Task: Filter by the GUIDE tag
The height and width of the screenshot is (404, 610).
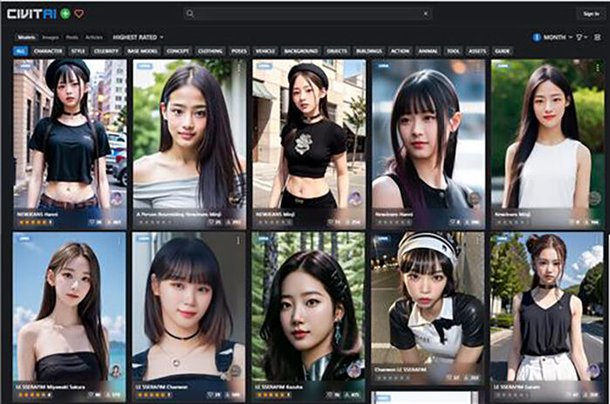Action: (502, 51)
